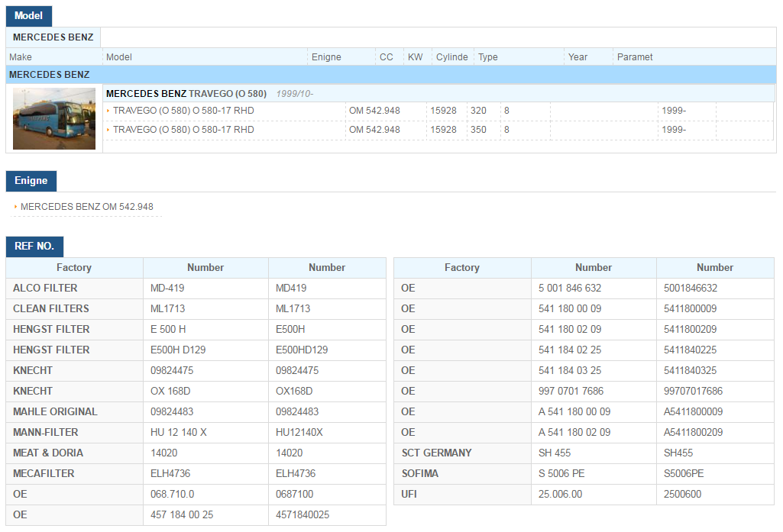This screenshot has width=783, height=532.
Task: Select the MECAFILTER factory cell
Action: point(74,473)
